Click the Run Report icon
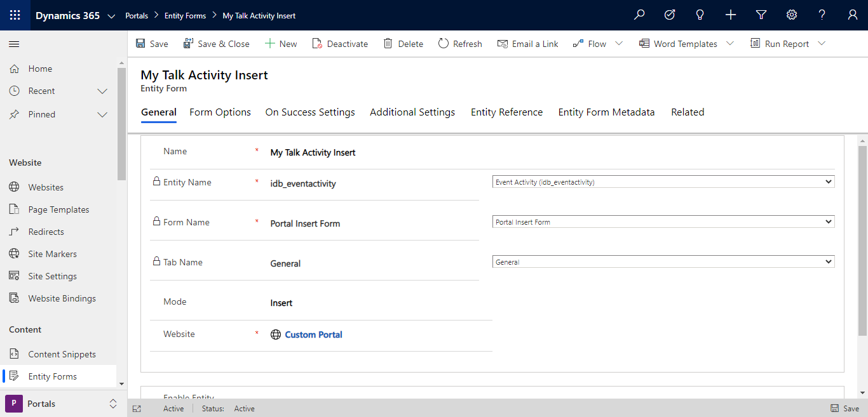The height and width of the screenshot is (417, 868). coord(755,43)
